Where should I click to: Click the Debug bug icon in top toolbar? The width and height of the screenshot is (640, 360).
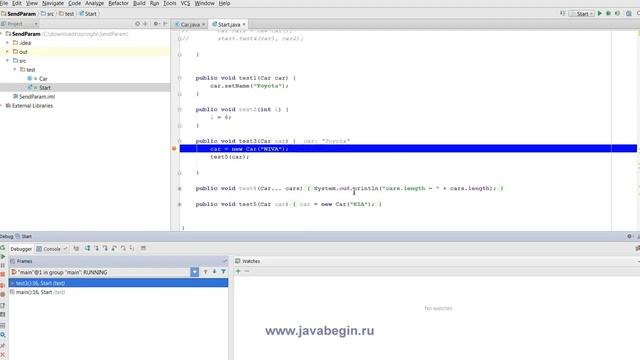pos(608,13)
